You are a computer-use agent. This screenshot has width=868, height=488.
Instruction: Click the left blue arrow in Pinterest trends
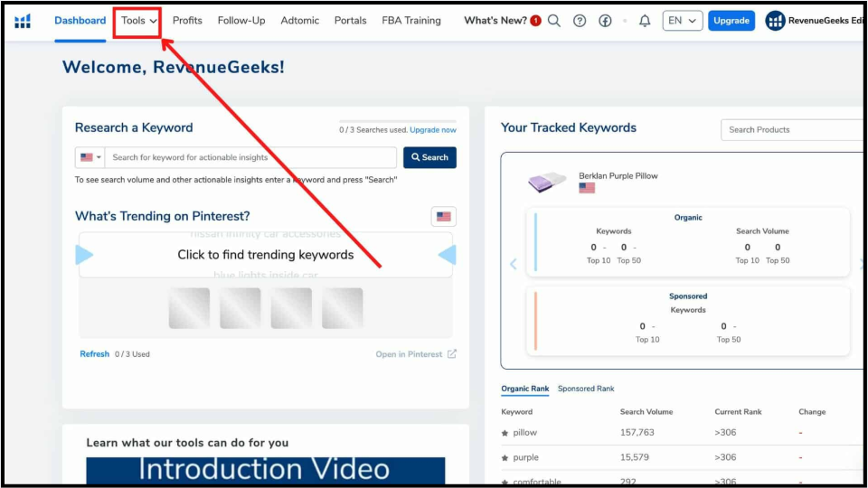pyautogui.click(x=85, y=256)
